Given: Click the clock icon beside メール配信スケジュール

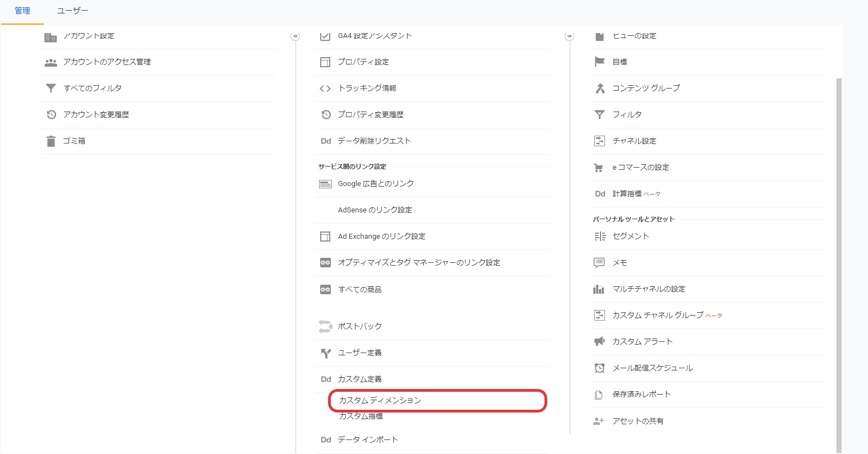Looking at the screenshot, I should (x=599, y=368).
